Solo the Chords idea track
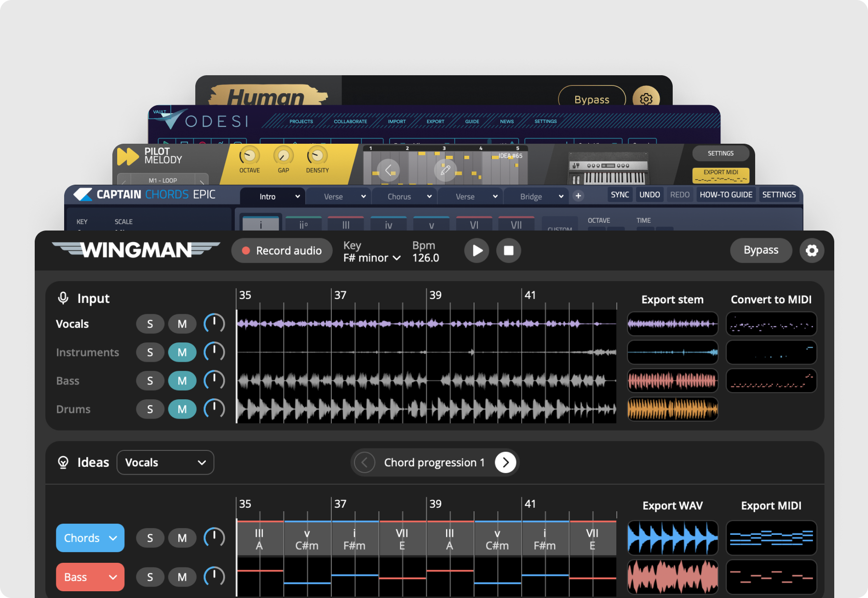 (150, 538)
